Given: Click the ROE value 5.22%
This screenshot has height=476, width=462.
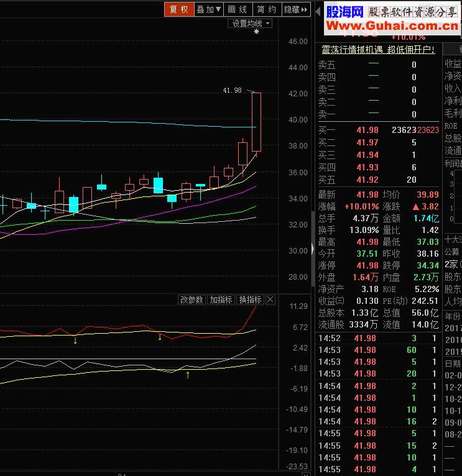Looking at the screenshot, I should 427,290.
